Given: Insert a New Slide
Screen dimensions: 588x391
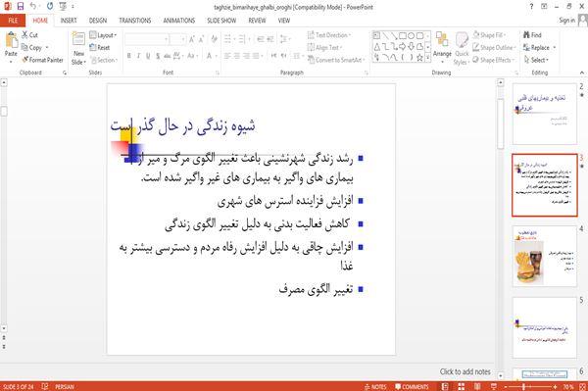Looking at the screenshot, I should (x=78, y=49).
